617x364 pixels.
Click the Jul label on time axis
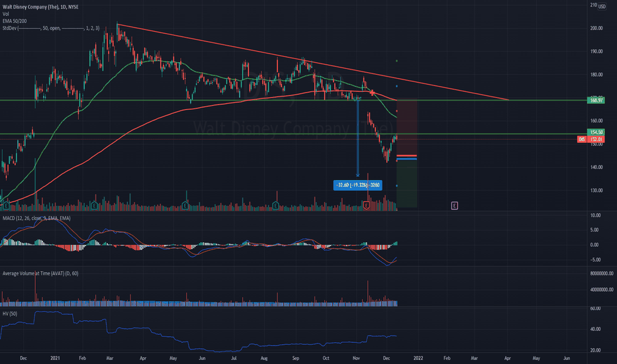(x=234, y=358)
